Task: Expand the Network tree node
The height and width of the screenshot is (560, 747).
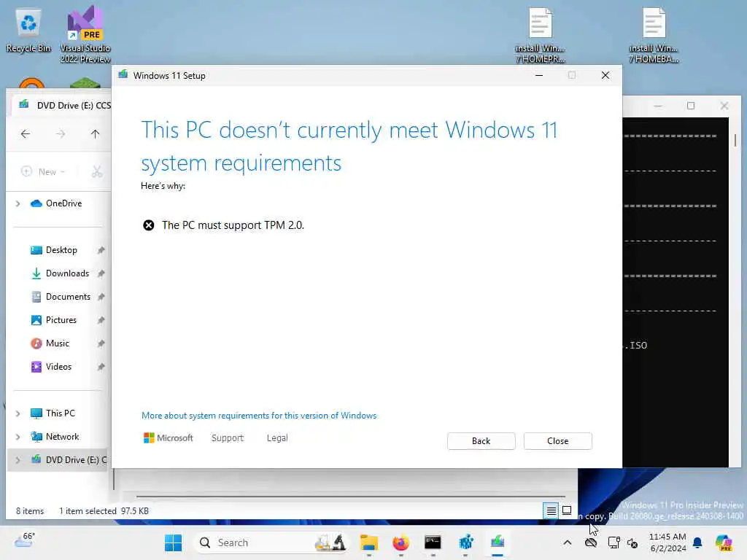Action: 18,437
